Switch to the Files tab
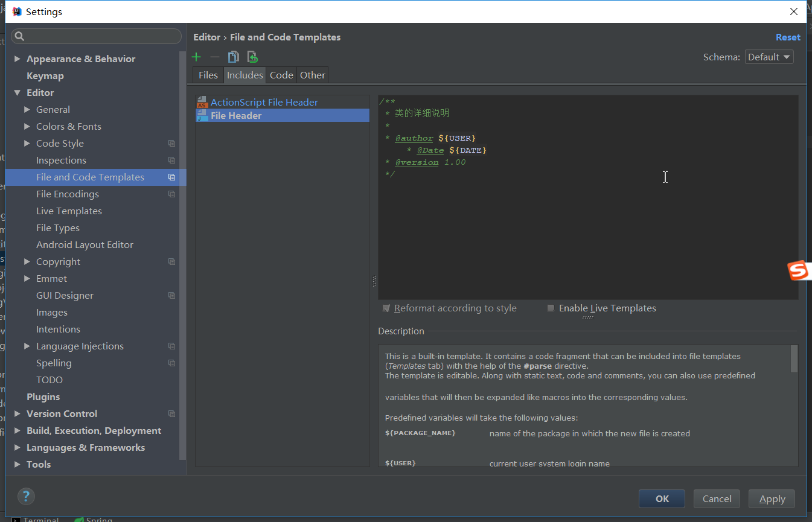The height and width of the screenshot is (522, 812). click(x=208, y=75)
